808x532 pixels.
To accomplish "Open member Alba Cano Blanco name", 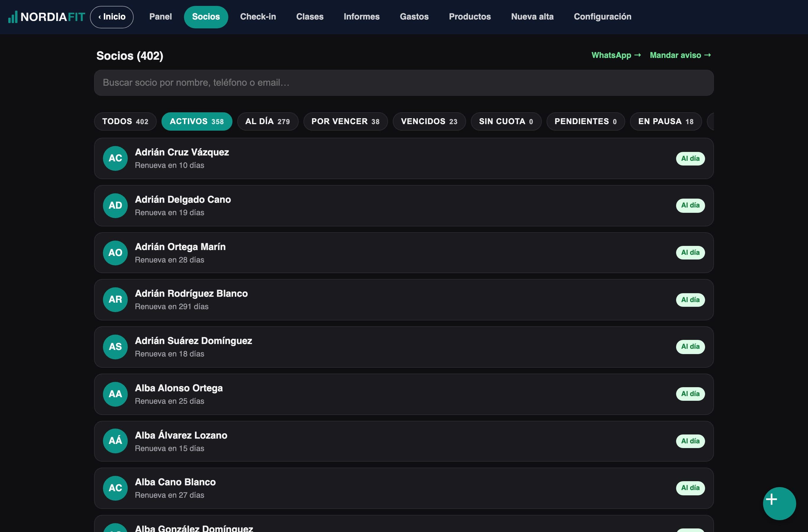I will pos(175,482).
